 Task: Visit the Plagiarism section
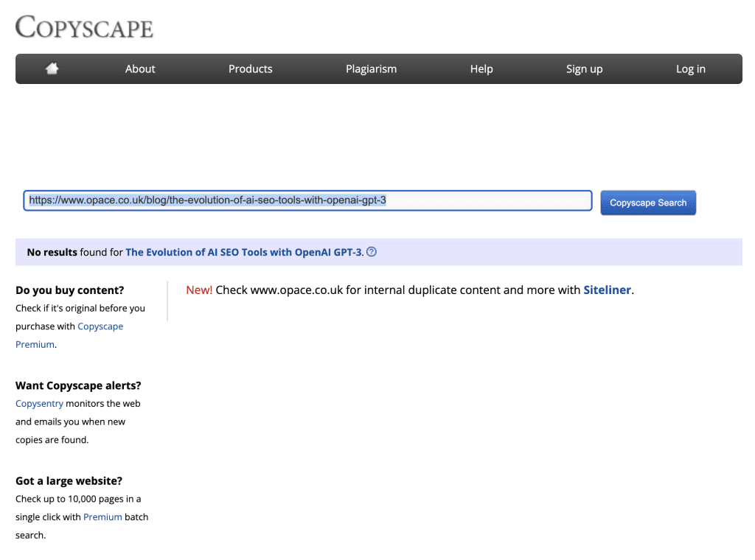pos(371,69)
